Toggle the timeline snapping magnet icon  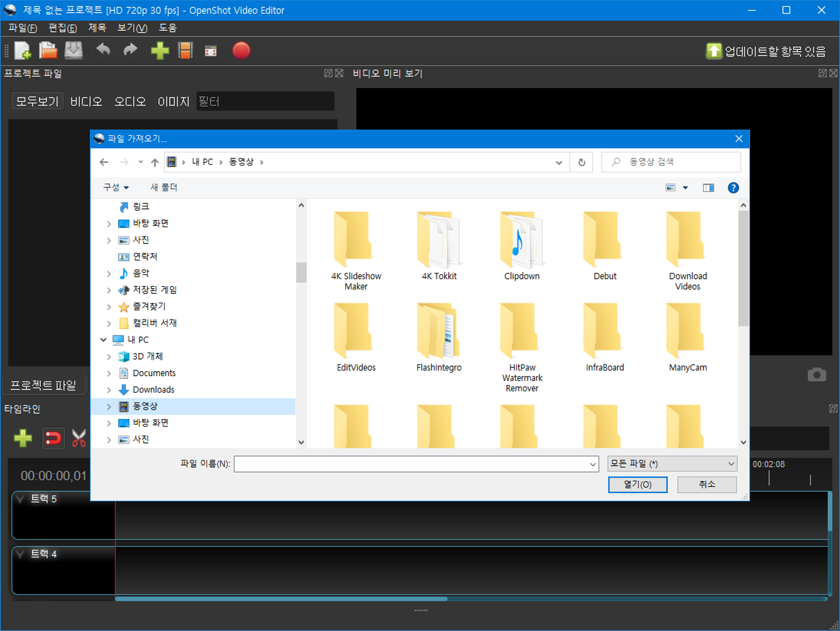53,438
